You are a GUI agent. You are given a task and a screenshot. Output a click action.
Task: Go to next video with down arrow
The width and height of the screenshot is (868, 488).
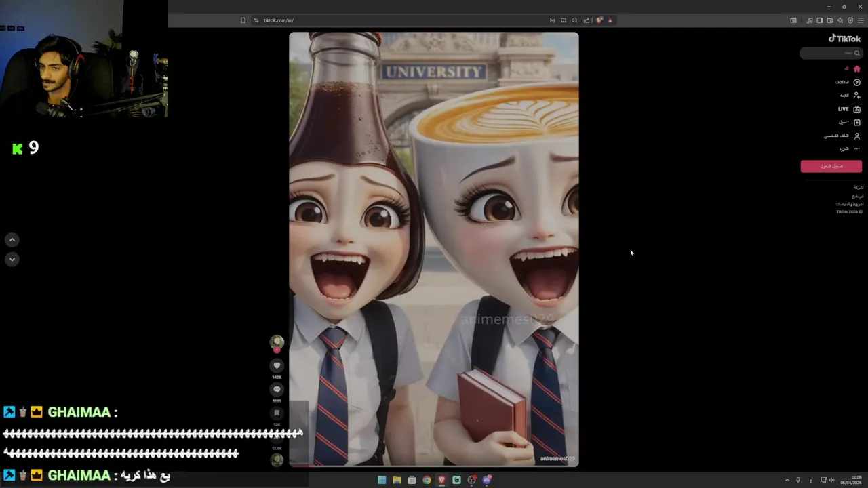tap(12, 259)
